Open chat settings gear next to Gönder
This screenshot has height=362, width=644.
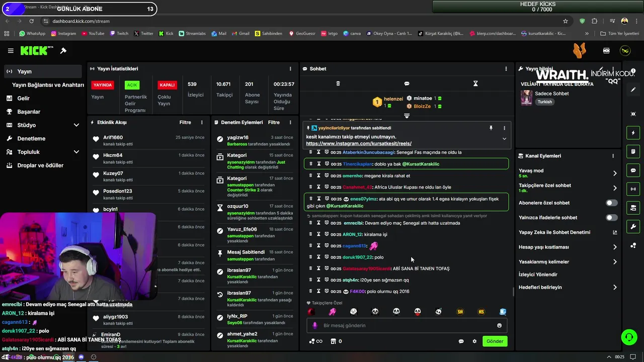[x=474, y=341]
